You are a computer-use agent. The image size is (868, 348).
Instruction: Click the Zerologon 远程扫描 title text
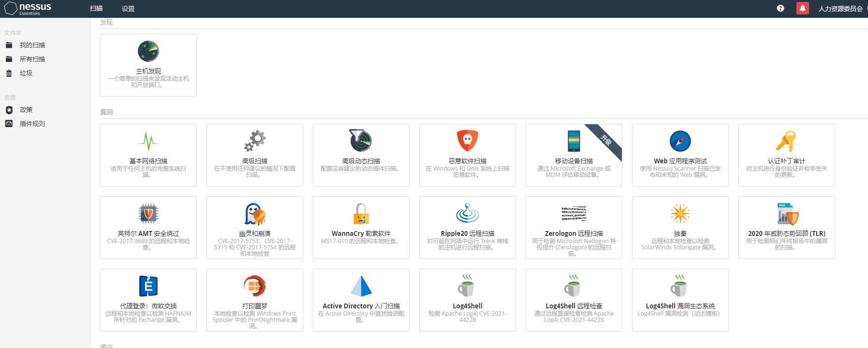[x=574, y=233]
